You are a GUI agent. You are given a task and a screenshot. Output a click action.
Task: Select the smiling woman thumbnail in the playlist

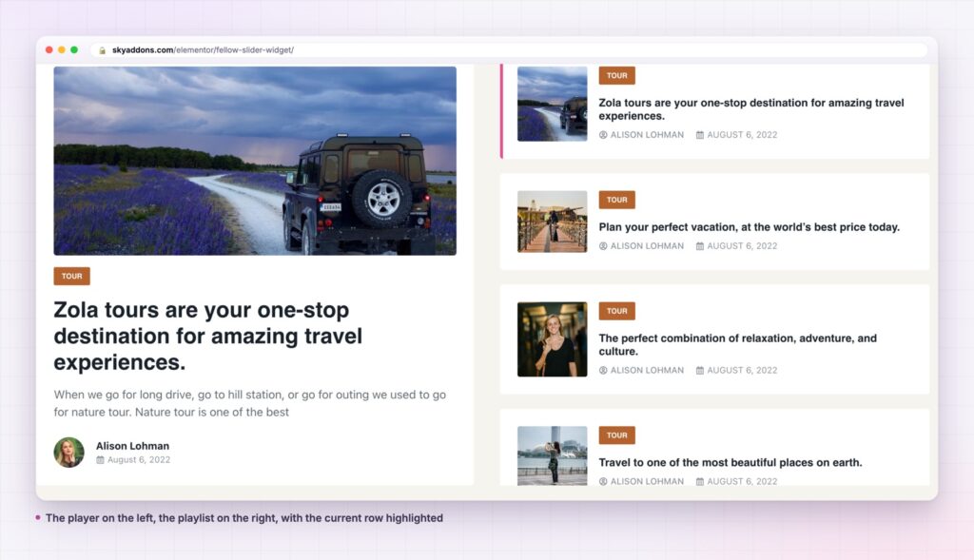pyautogui.click(x=553, y=339)
